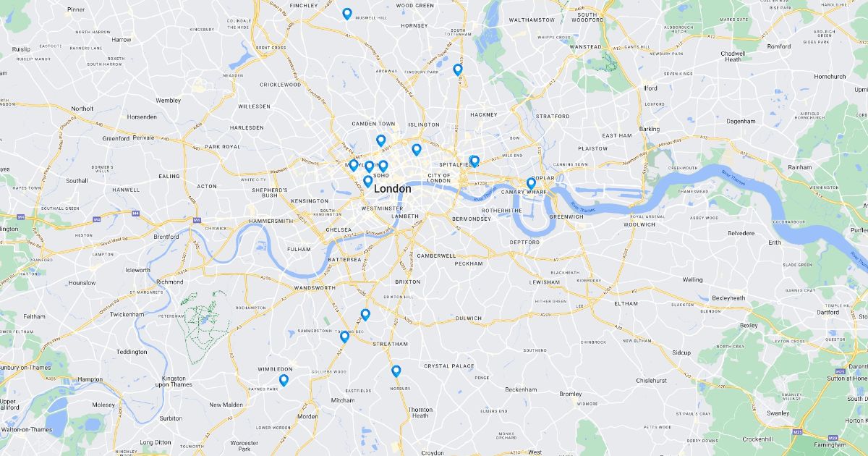Image resolution: width=868 pixels, height=456 pixels.
Task: Open the blue pin at Tooting Bec
Action: (x=344, y=337)
